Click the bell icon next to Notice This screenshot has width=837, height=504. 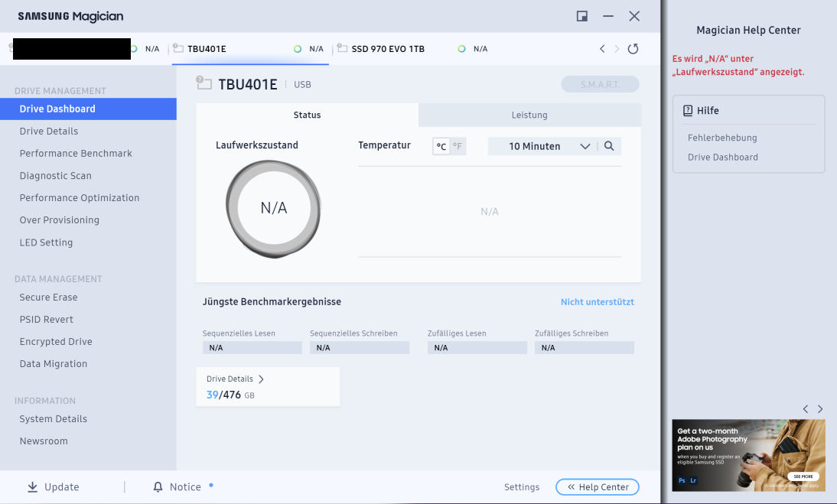(158, 487)
